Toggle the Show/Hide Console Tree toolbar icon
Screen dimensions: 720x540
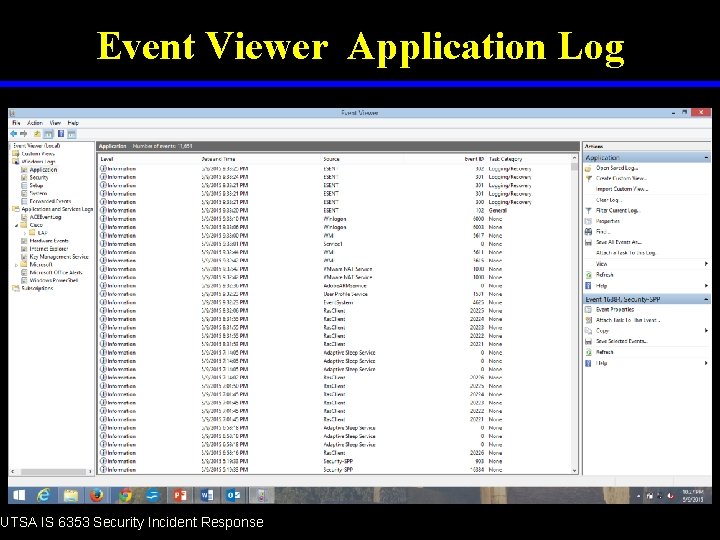[49, 134]
